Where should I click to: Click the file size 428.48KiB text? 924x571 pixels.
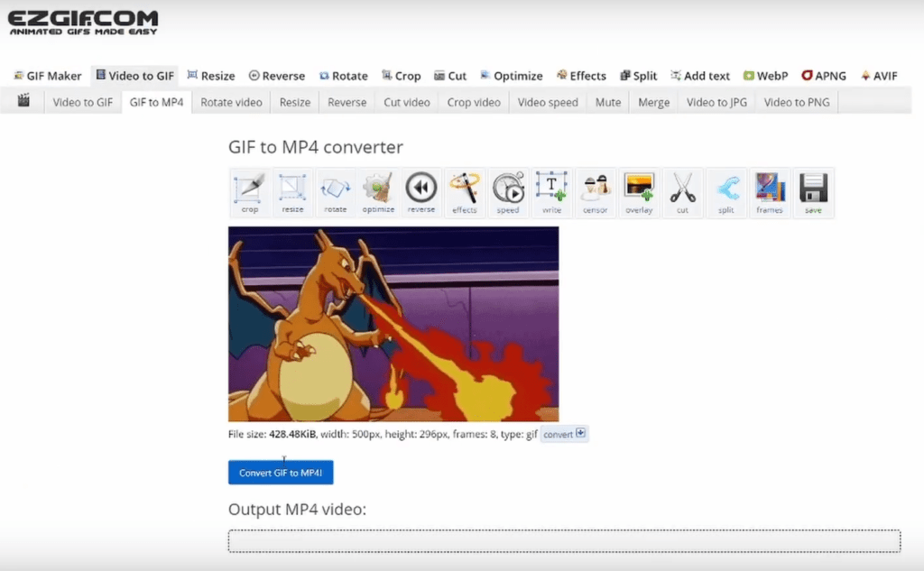[x=292, y=434]
